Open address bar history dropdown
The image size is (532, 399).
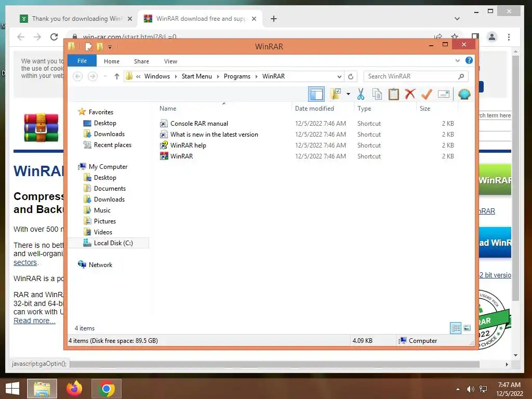pyautogui.click(x=339, y=76)
